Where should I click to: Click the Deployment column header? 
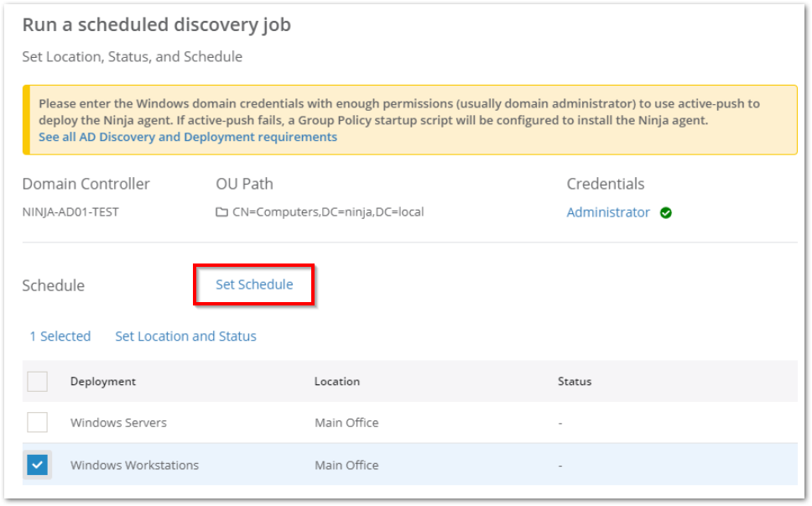(102, 381)
